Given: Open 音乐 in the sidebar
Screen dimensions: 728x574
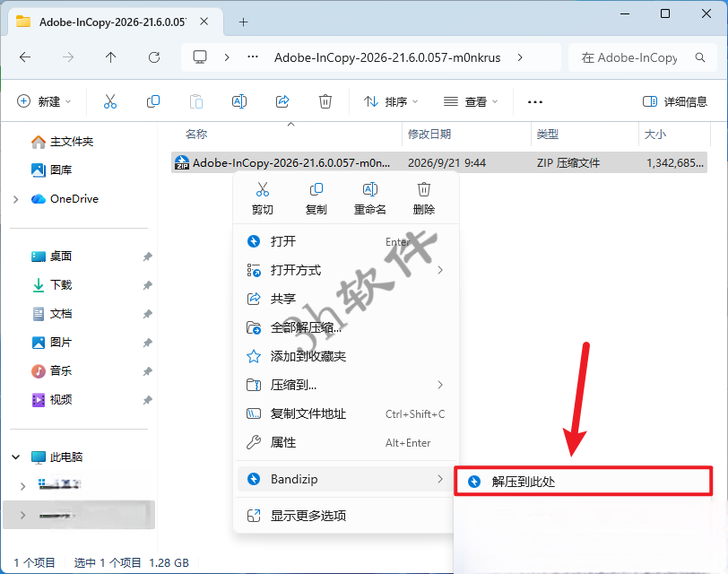Looking at the screenshot, I should tap(51, 371).
